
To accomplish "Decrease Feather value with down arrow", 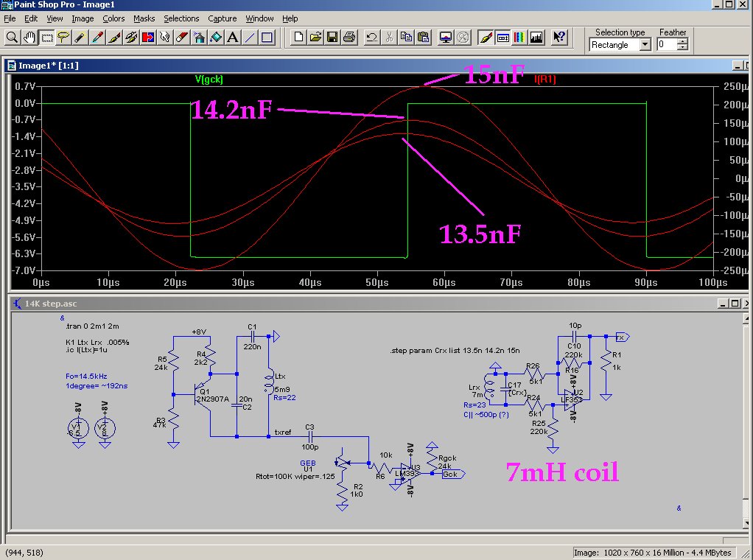I will pyautogui.click(x=682, y=48).
